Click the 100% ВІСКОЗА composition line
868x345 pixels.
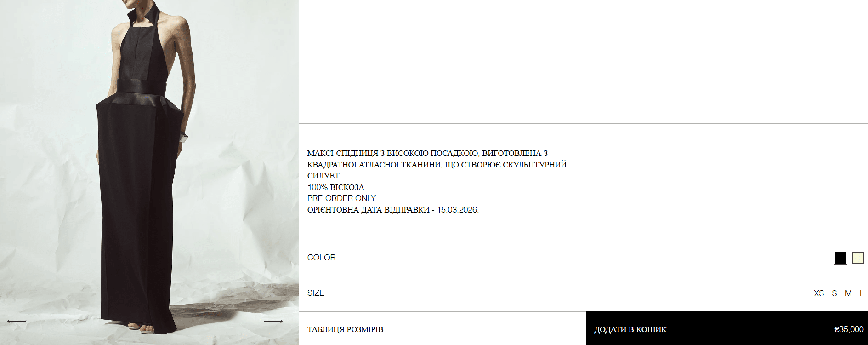pos(336,187)
